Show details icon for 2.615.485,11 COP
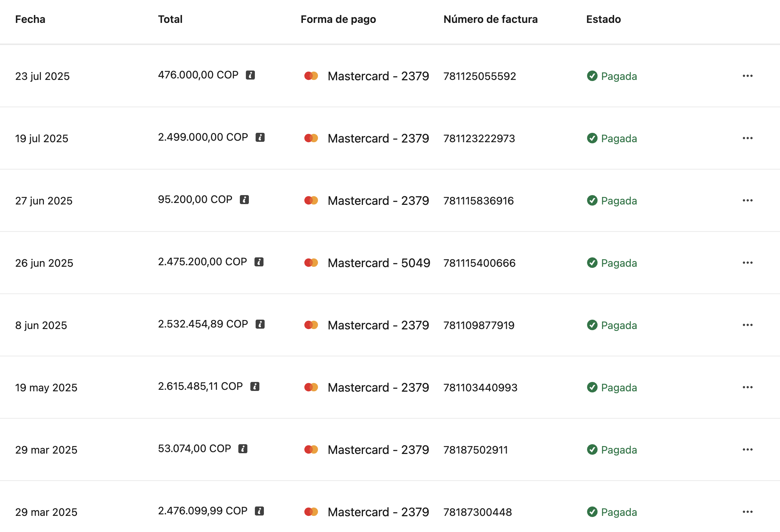 (x=255, y=386)
